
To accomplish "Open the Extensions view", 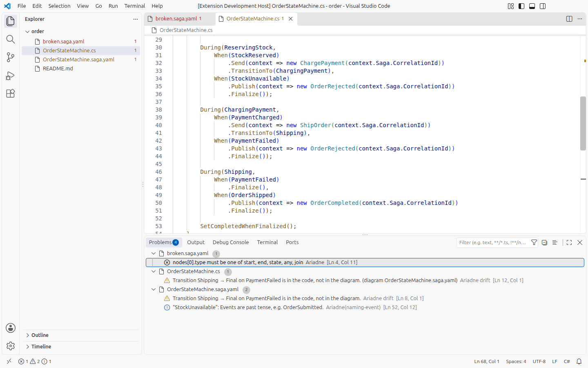I will (11, 93).
